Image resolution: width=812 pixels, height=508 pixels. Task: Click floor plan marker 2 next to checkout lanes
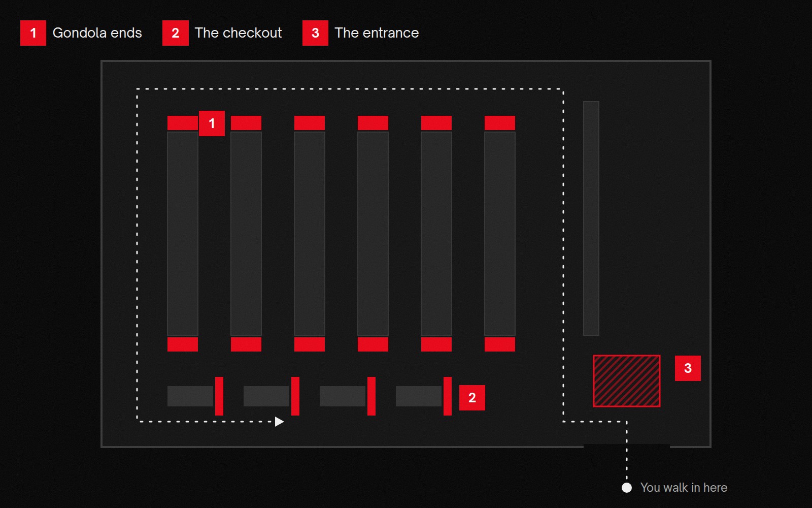tap(472, 398)
